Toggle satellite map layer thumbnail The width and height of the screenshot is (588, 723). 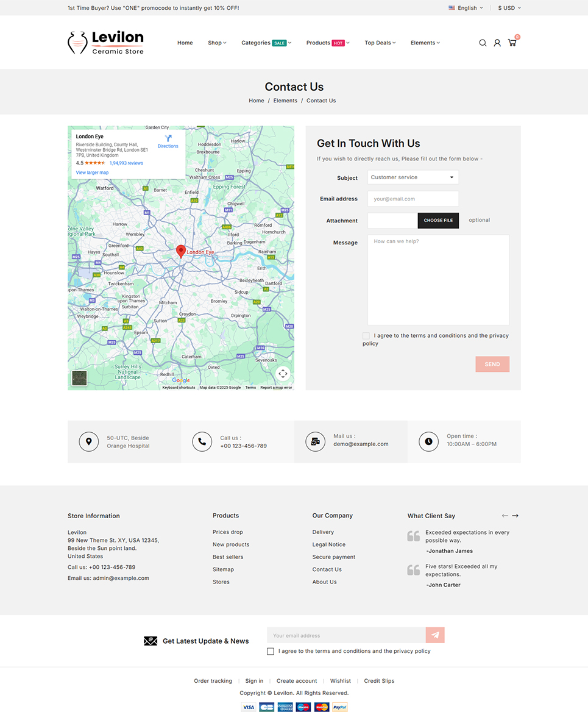[x=79, y=378]
